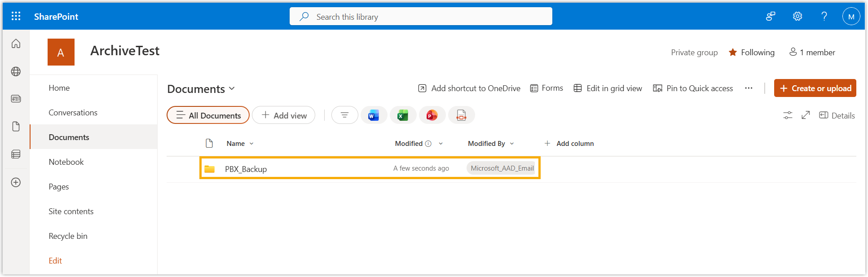The image size is (868, 277).
Task: Click Edit in grid view
Action: (608, 88)
